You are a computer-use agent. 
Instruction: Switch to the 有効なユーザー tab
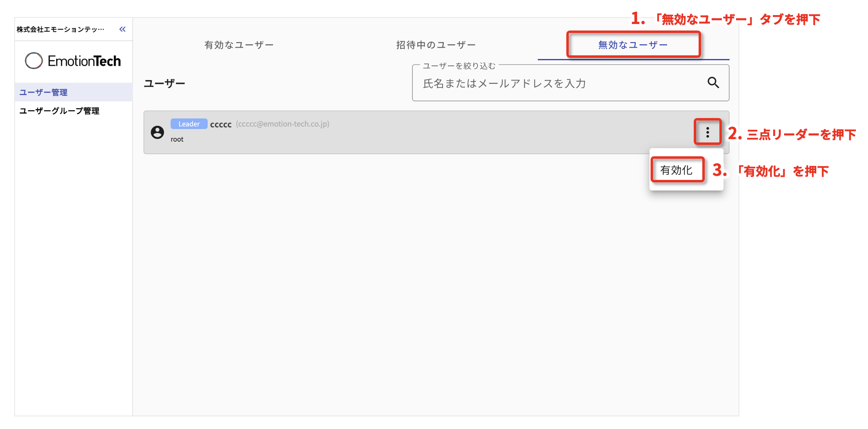tap(239, 45)
